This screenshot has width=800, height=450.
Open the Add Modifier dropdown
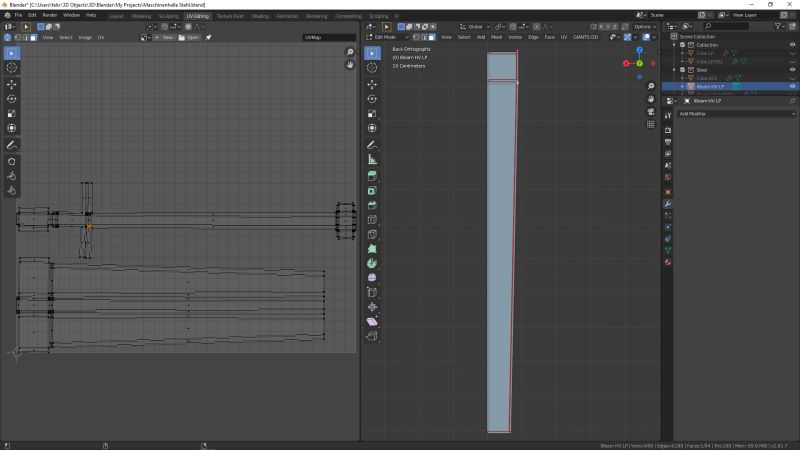[x=736, y=114]
